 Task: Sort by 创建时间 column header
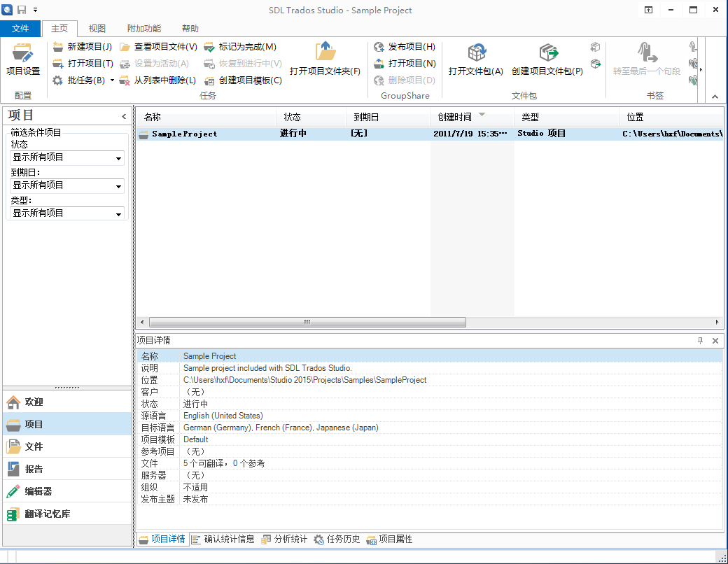472,117
